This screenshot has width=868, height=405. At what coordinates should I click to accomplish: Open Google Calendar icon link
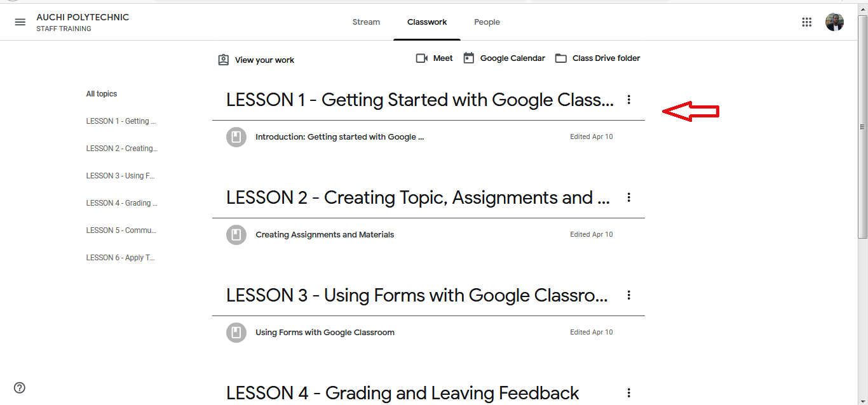469,58
